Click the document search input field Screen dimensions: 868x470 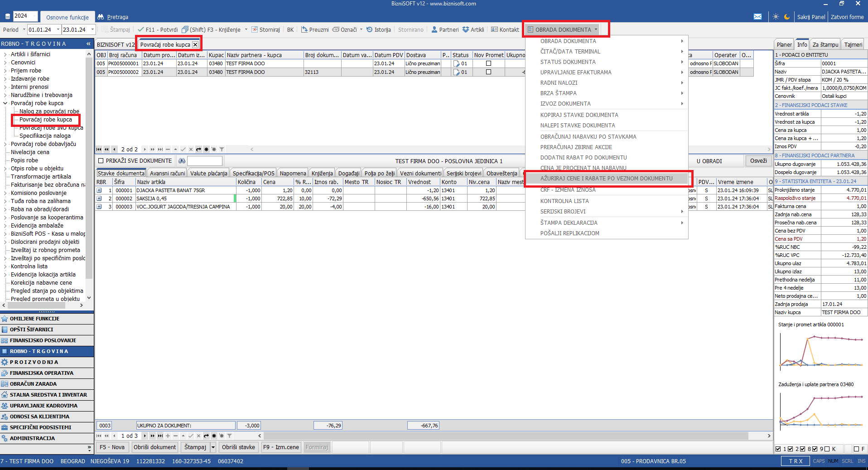205,161
